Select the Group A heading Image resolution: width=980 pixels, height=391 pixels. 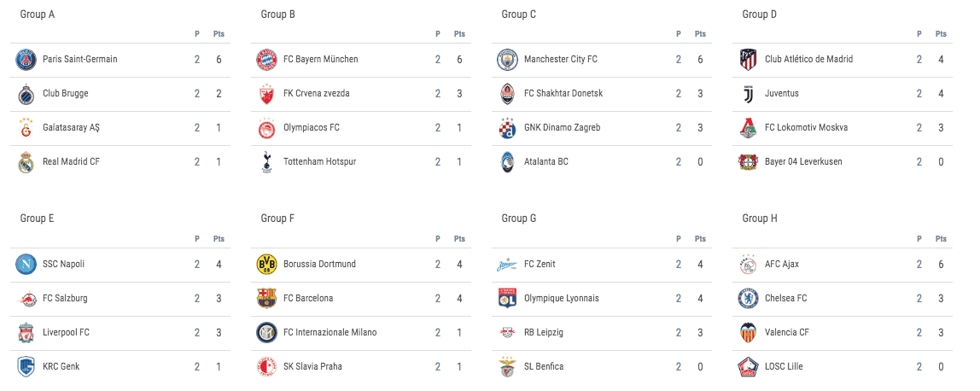pos(38,14)
